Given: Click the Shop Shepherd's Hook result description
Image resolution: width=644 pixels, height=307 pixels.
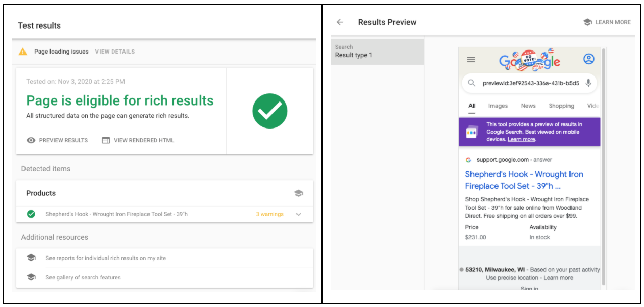Looking at the screenshot, I should click(527, 208).
